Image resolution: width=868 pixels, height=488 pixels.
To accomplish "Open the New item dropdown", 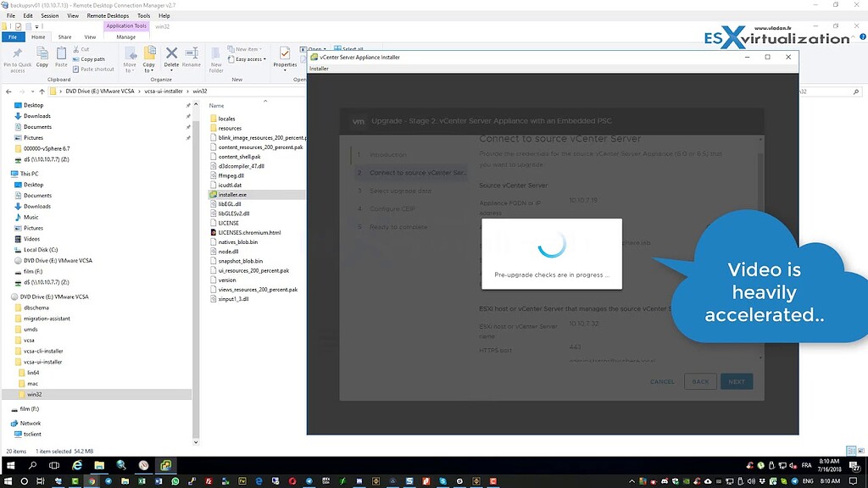I will pos(247,47).
